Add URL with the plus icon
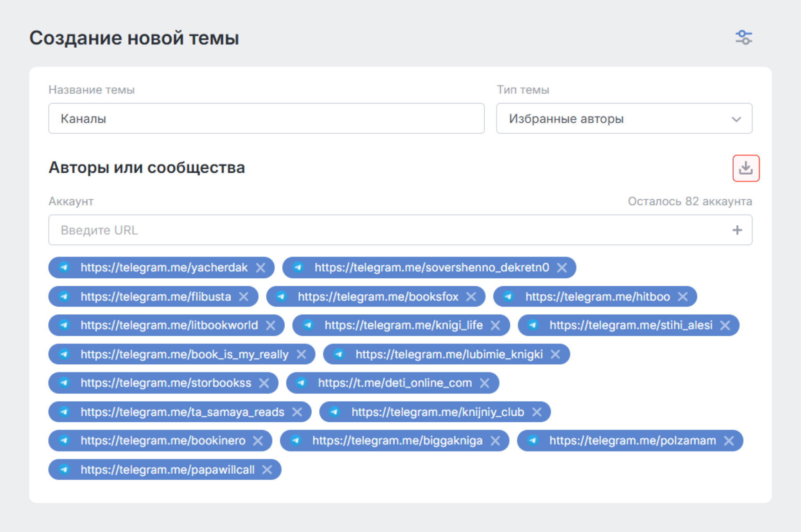This screenshot has height=532, width=801. pos(737,230)
